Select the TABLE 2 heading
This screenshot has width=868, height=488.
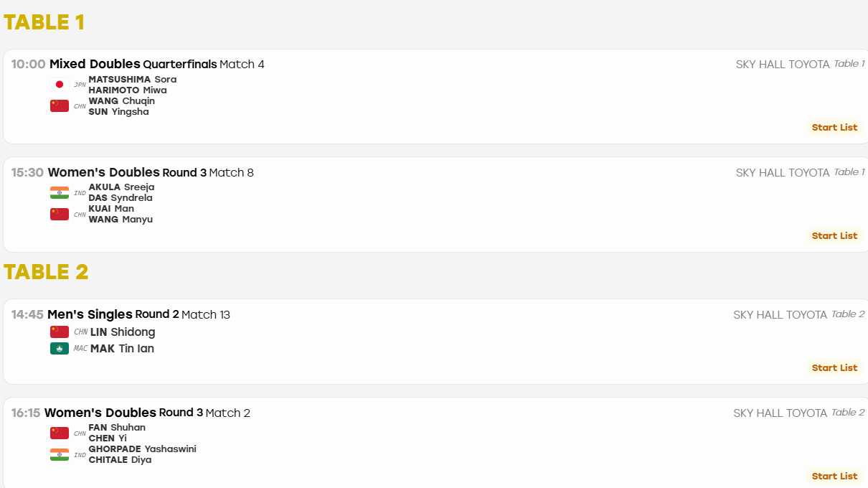pyautogui.click(x=46, y=272)
